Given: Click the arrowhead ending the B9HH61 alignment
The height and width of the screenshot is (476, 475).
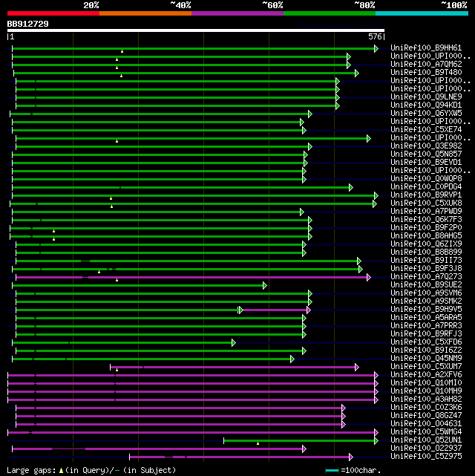Looking at the screenshot, I should (376, 48).
